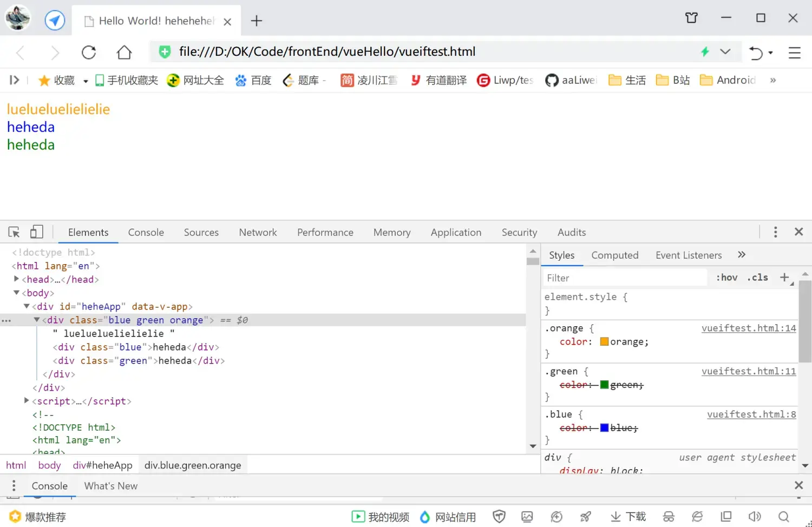Switch to the Computed styles tab
Viewport: 812px width, 527px height.
615,255
